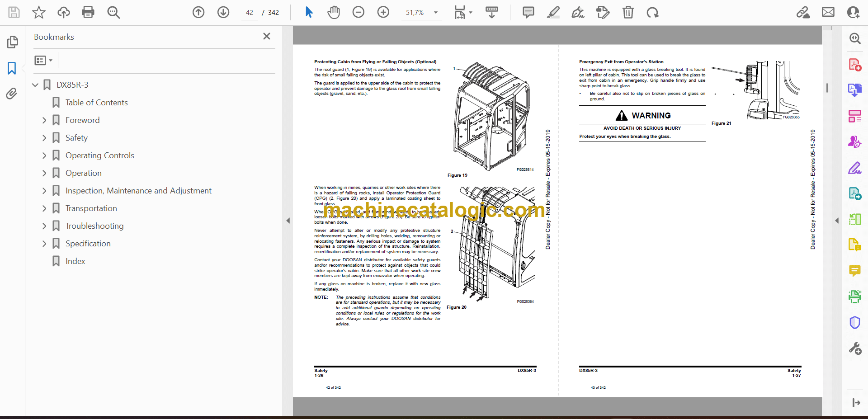Select the arrow selection tool
The image size is (868, 419).
(309, 12)
